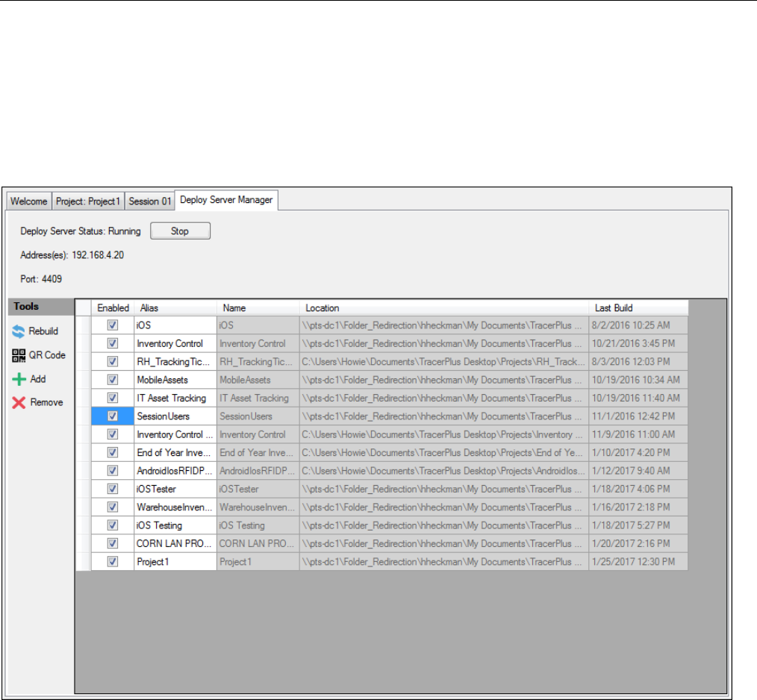The height and width of the screenshot is (700, 757).
Task: Sort by the Alias column header
Action: coord(175,308)
